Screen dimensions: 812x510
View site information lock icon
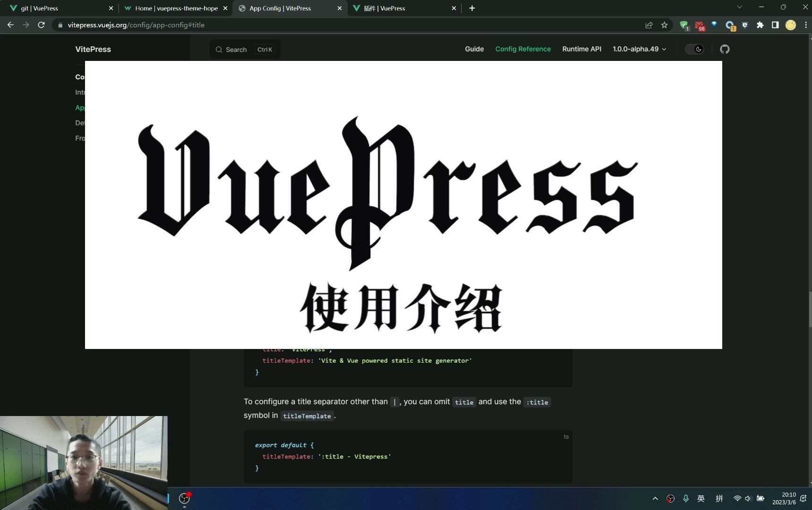(x=60, y=25)
